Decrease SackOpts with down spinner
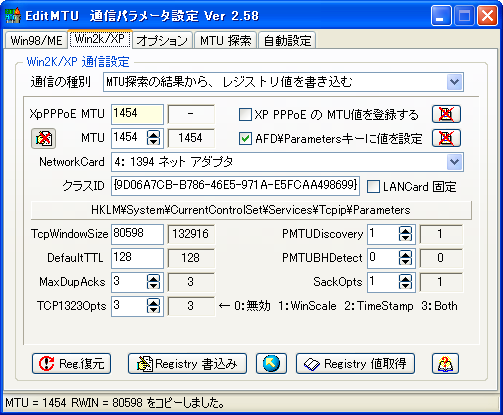 pos(405,286)
